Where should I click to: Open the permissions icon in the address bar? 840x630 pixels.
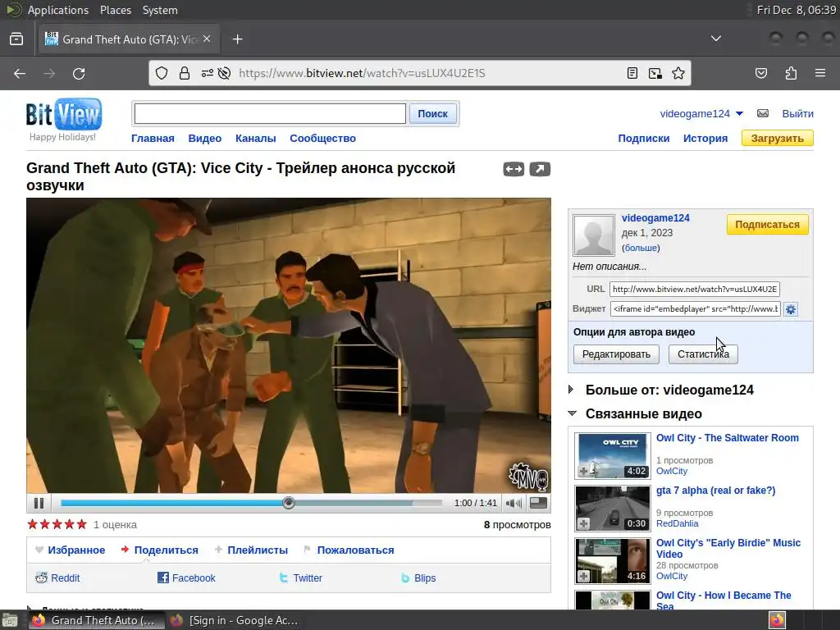coord(207,73)
